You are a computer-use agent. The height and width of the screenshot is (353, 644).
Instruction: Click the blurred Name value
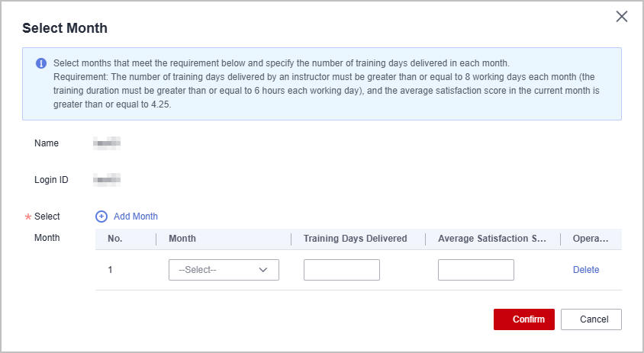point(107,143)
